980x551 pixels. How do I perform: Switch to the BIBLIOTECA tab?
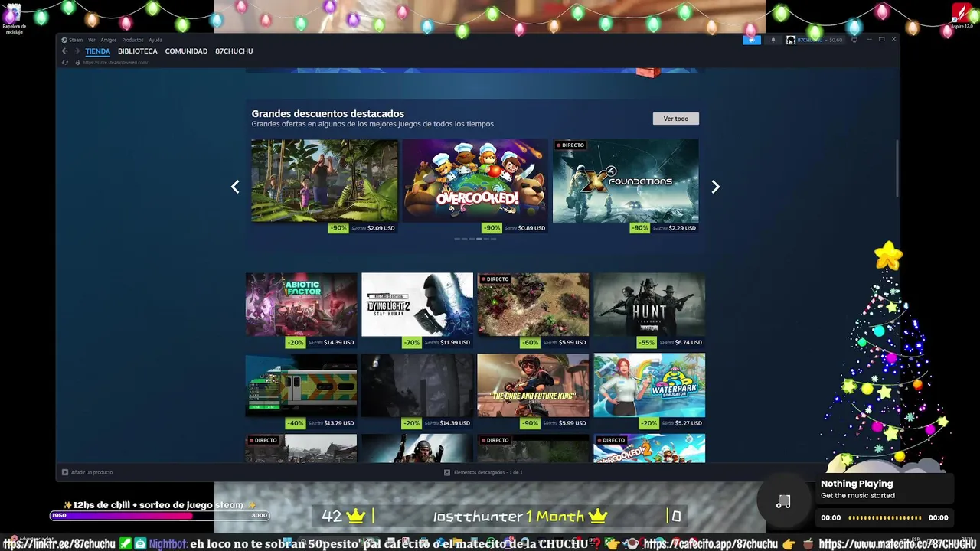[x=138, y=51]
